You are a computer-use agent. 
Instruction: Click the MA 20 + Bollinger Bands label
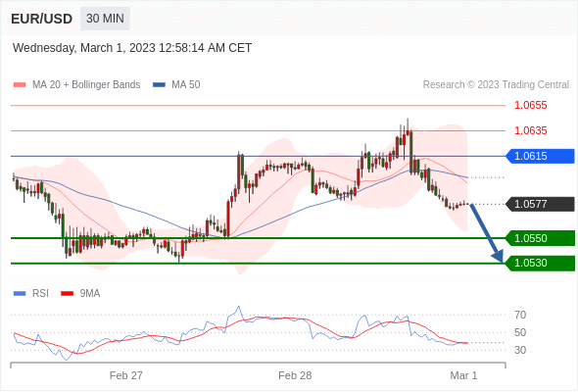86,85
